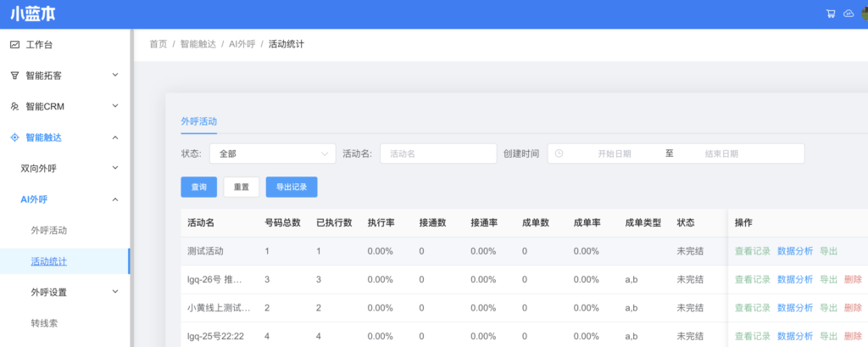Viewport: 868px width, 347px height.
Task: Select the 外呼活动 tab
Action: [198, 121]
